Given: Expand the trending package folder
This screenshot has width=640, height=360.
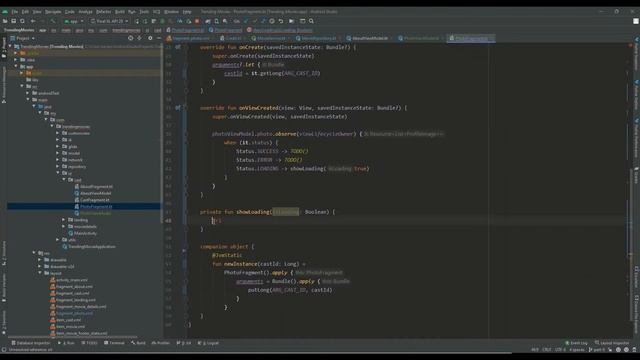Looking at the screenshot, I should pyautogui.click(x=64, y=220).
